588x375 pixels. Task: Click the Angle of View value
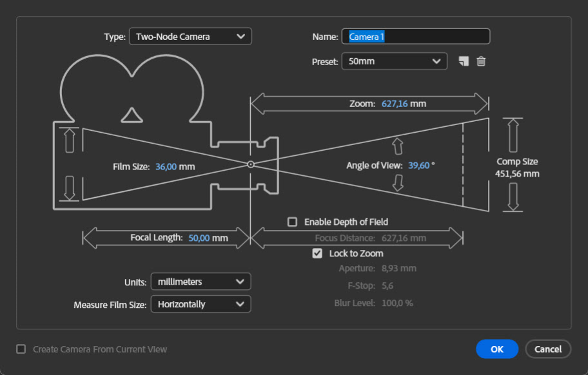pos(419,165)
